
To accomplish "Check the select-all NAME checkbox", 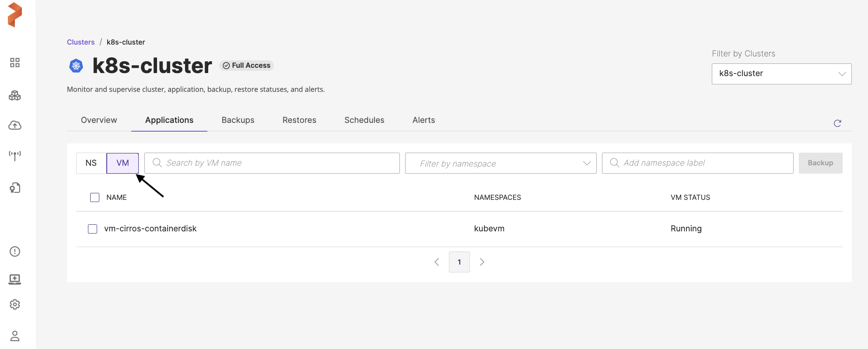I will [94, 197].
